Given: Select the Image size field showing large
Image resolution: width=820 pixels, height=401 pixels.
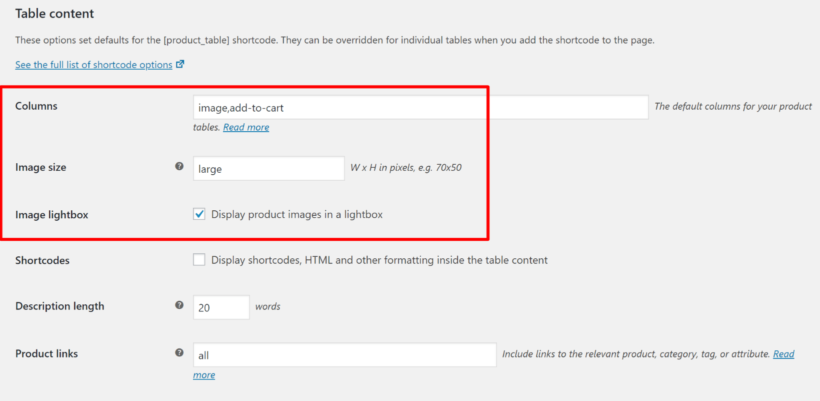Looking at the screenshot, I should point(269,169).
